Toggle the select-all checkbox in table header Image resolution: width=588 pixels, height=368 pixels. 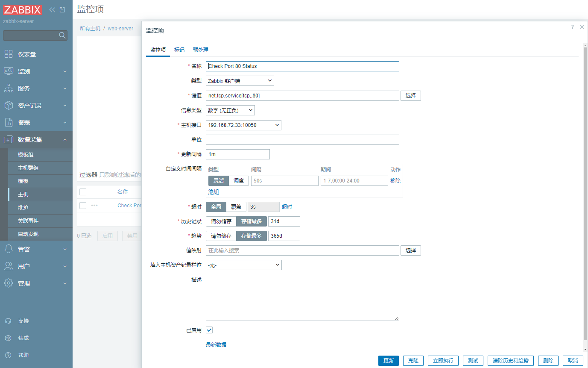(83, 192)
